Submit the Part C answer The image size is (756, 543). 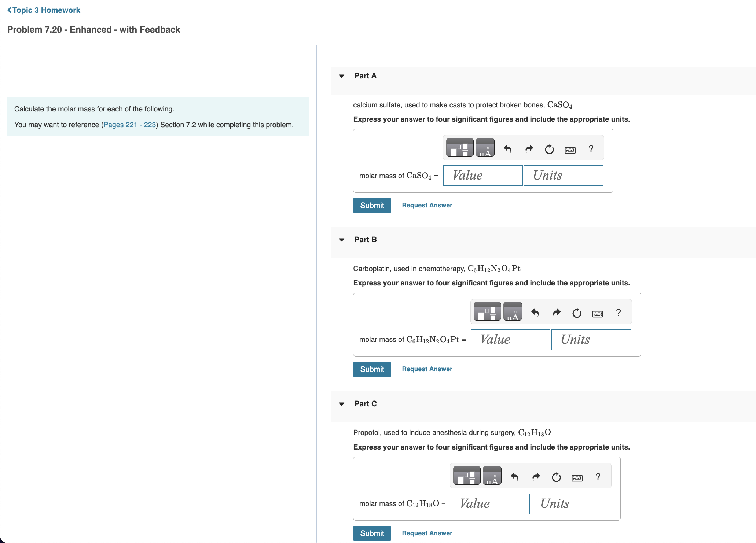click(372, 533)
